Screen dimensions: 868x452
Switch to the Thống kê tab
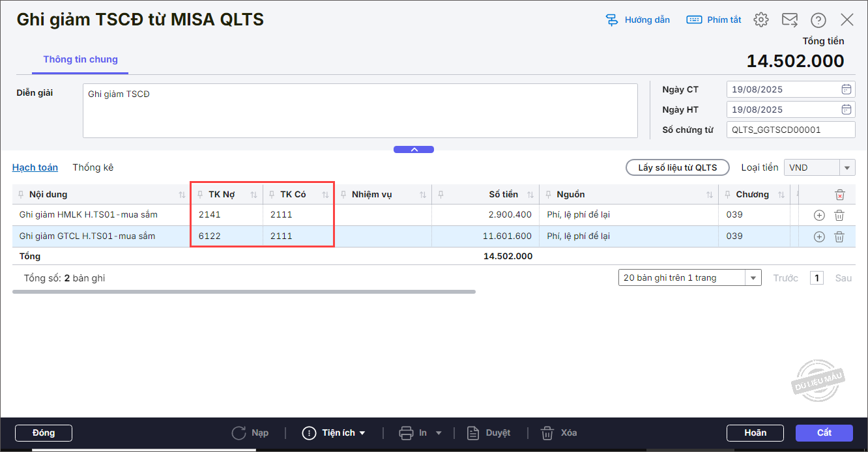click(x=93, y=167)
